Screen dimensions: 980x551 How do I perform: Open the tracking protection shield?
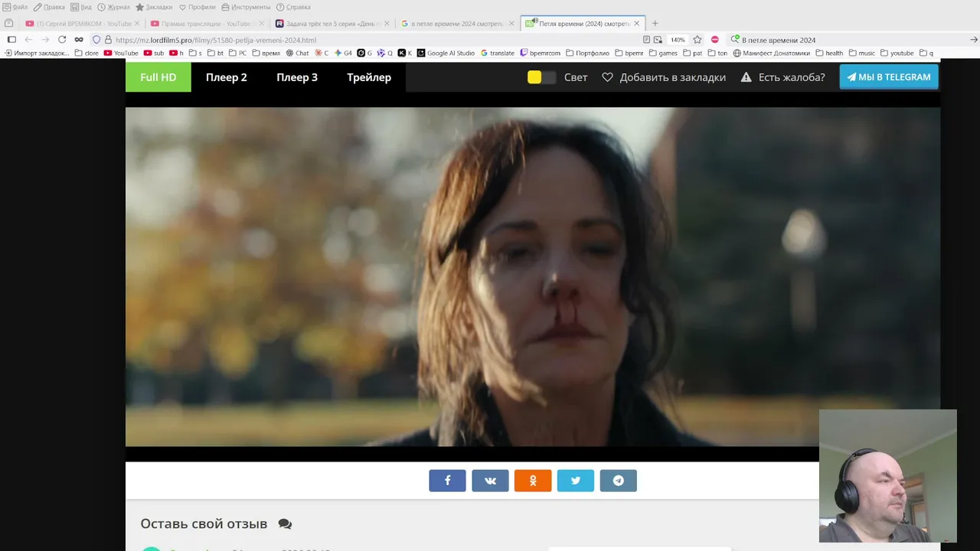[96, 40]
